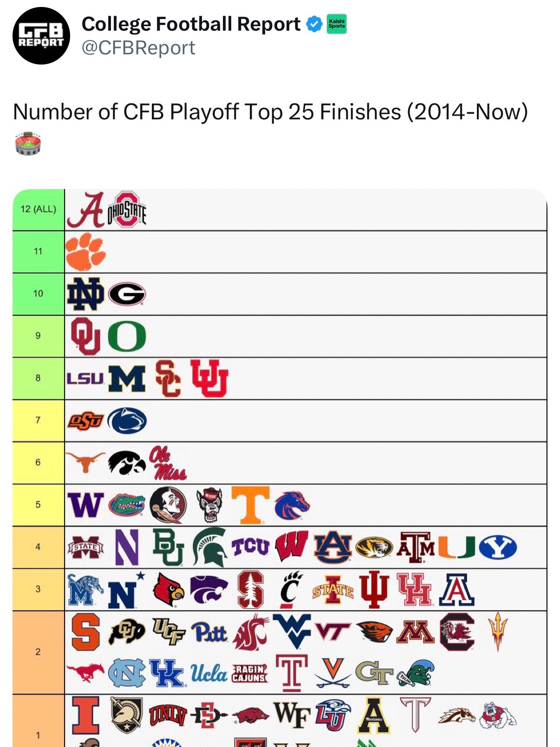Click the Kalshi Sports affiliate badge
The height and width of the screenshot is (747, 560).
pos(337,24)
